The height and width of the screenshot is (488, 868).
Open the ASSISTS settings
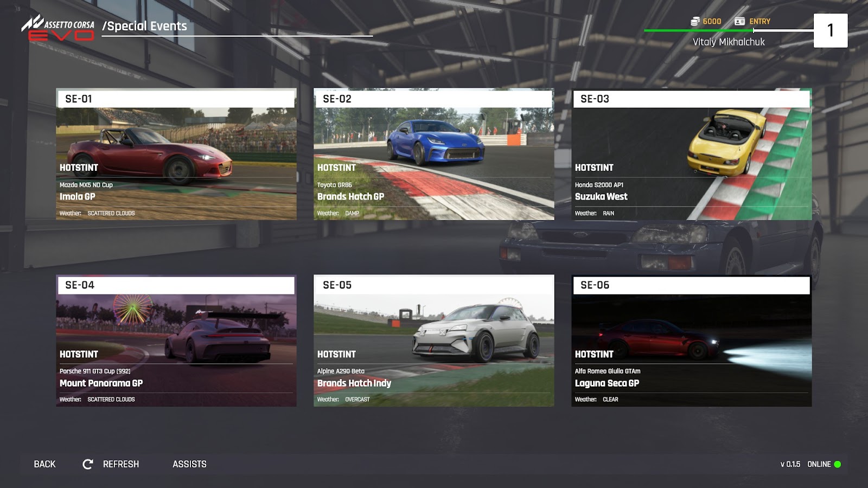[x=189, y=464]
